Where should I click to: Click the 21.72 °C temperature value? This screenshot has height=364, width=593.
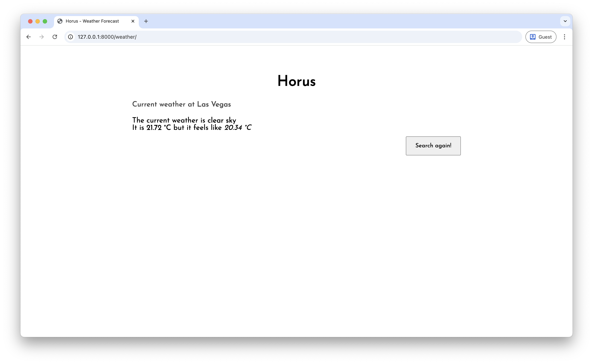click(x=158, y=128)
